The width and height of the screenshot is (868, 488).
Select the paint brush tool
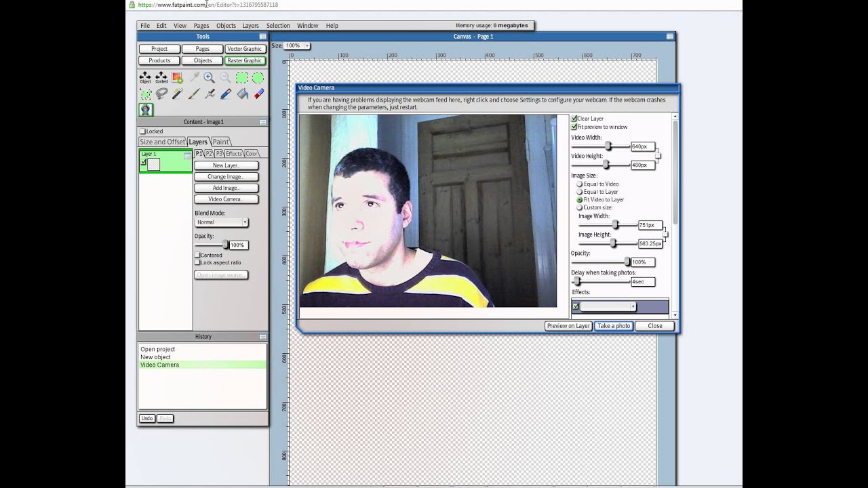point(194,94)
